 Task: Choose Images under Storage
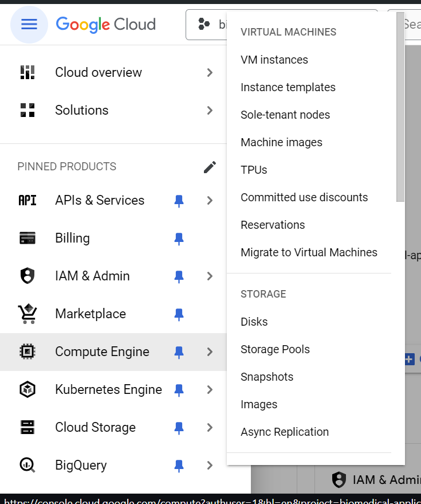tap(259, 404)
